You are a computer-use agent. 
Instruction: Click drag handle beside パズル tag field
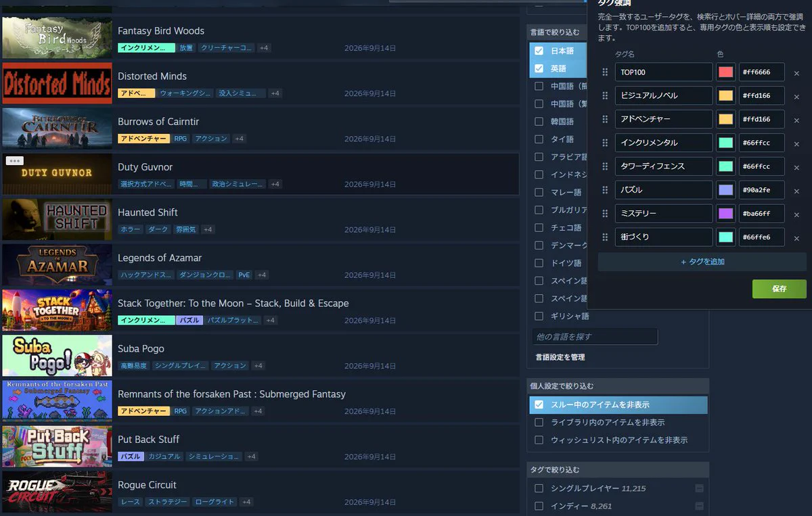pos(605,190)
